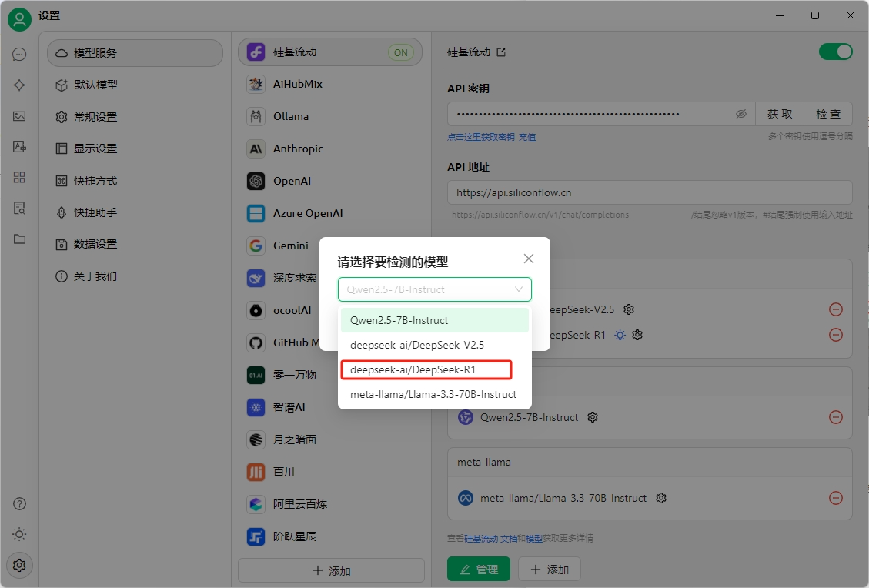Choose deepseek-ai/DeepSeek-V2.5 in the dropdown list
The width and height of the screenshot is (869, 588).
click(434, 346)
